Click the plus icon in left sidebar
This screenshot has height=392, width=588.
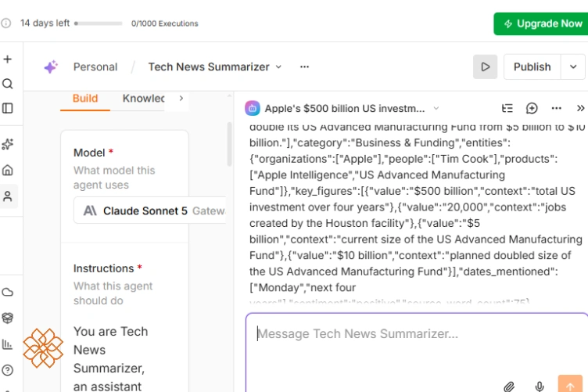(x=8, y=59)
